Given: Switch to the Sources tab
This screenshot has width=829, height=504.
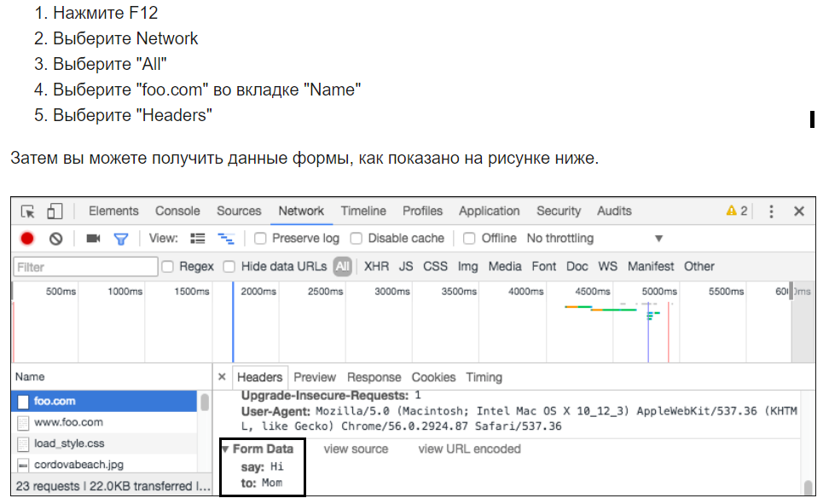Looking at the screenshot, I should pyautogui.click(x=239, y=211).
